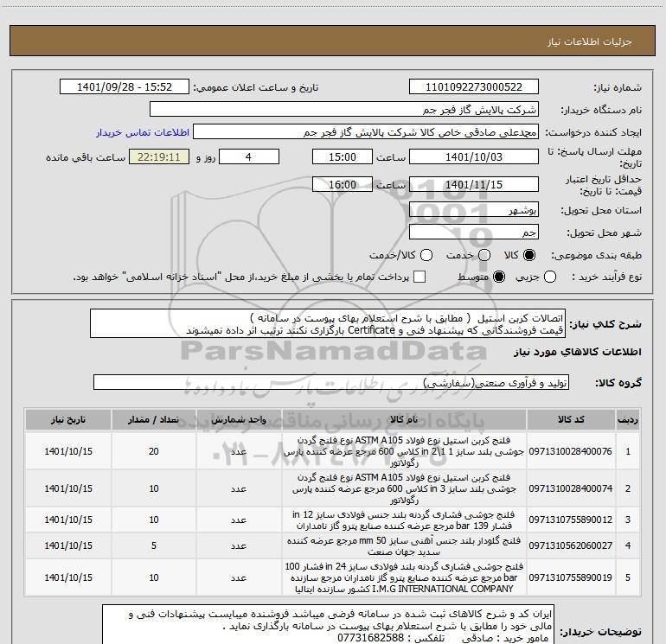
Task: Click the ردیف column header
Action: pyautogui.click(x=628, y=419)
